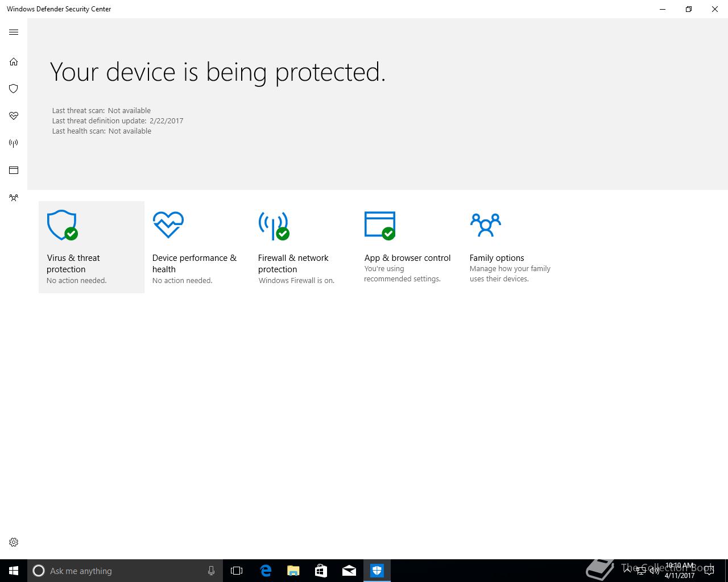Close the Windows Defender Security Center window
Screen dimensions: 728x582
point(715,9)
